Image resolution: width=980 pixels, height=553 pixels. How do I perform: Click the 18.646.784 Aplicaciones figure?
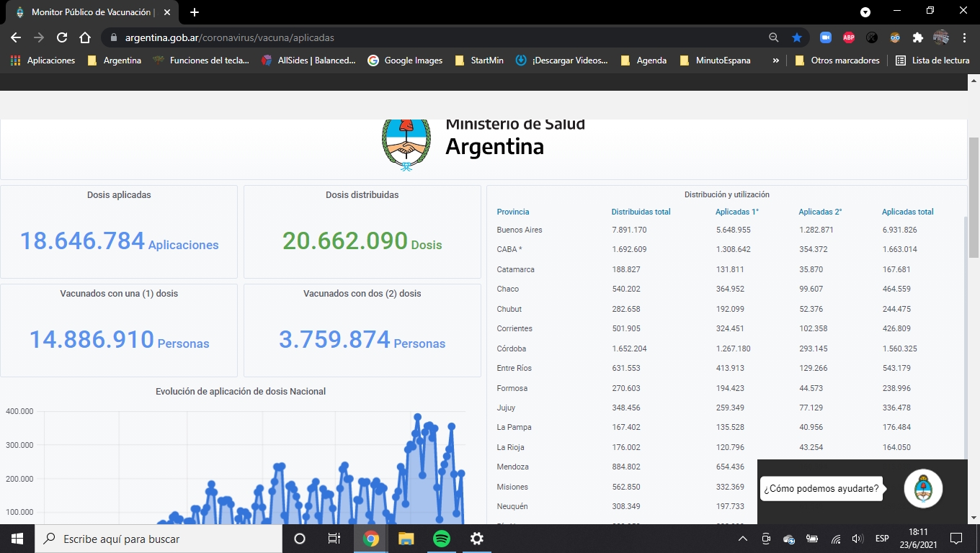(119, 241)
